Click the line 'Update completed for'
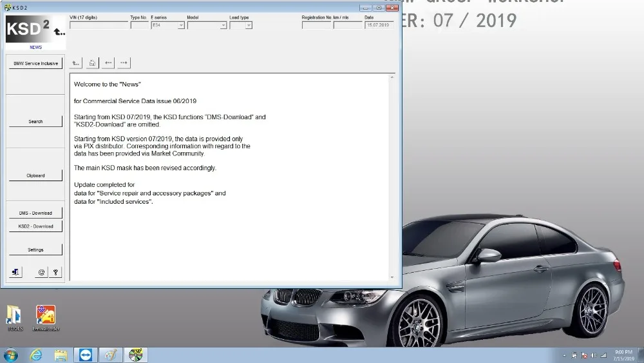This screenshot has height=363, width=644. tap(104, 185)
